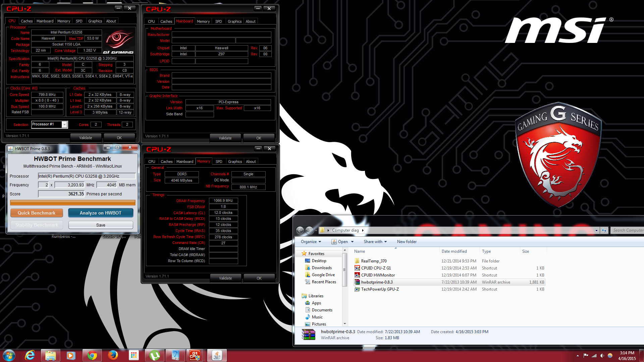
Task: Open Mainboard tab in the Memory CPU-Z window
Action: (x=185, y=162)
